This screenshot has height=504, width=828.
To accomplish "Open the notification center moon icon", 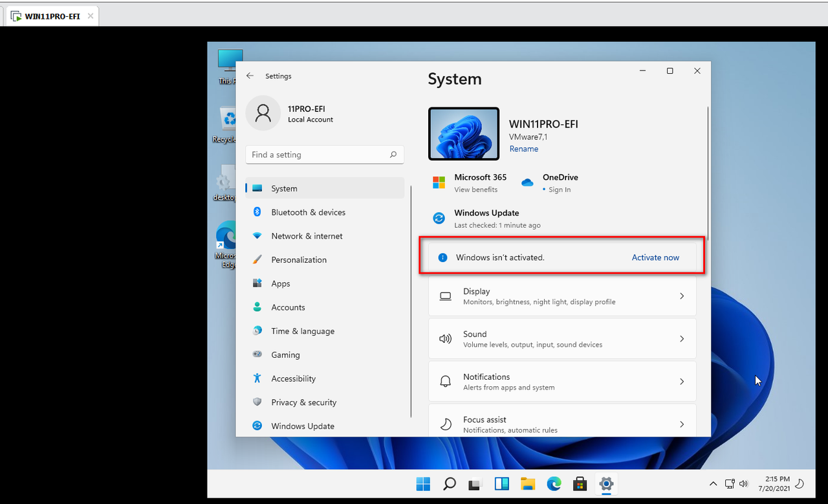I will (800, 483).
